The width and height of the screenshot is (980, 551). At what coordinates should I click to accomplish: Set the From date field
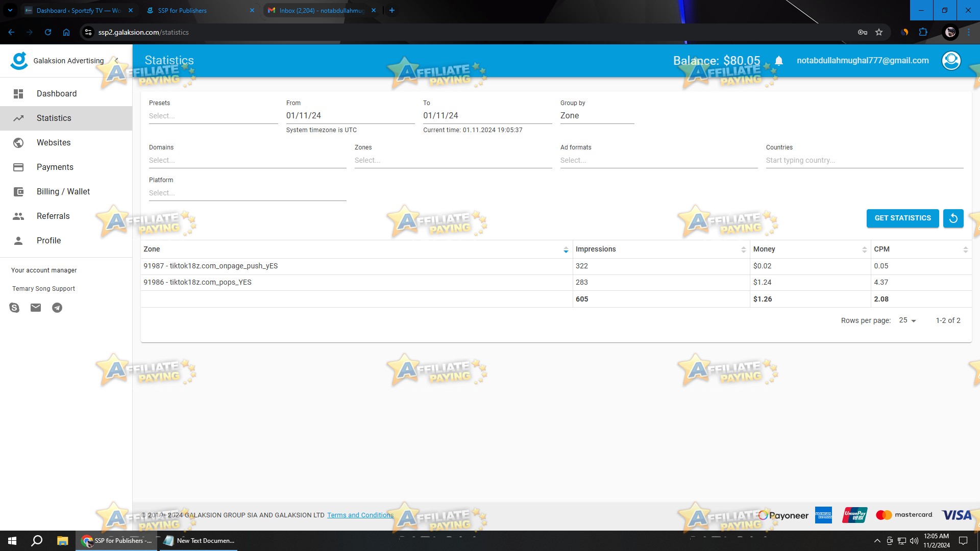pyautogui.click(x=350, y=116)
